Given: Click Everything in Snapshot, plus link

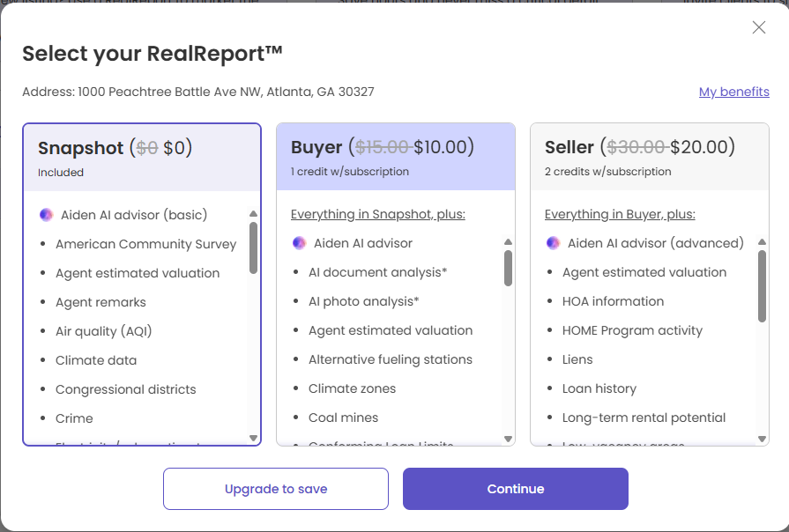Looking at the screenshot, I should coord(377,214).
